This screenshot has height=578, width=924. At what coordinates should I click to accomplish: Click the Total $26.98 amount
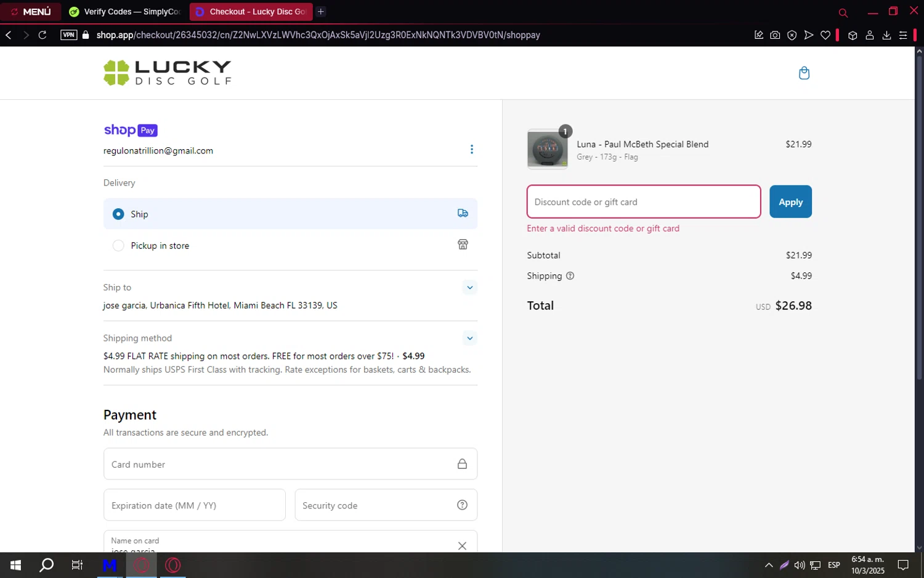tap(793, 306)
